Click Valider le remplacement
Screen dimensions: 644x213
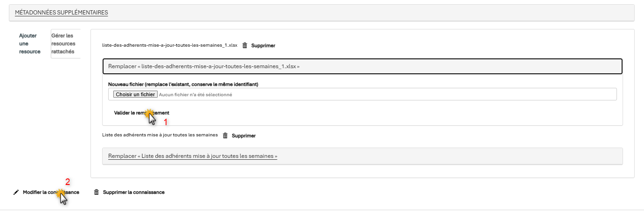coord(142,113)
